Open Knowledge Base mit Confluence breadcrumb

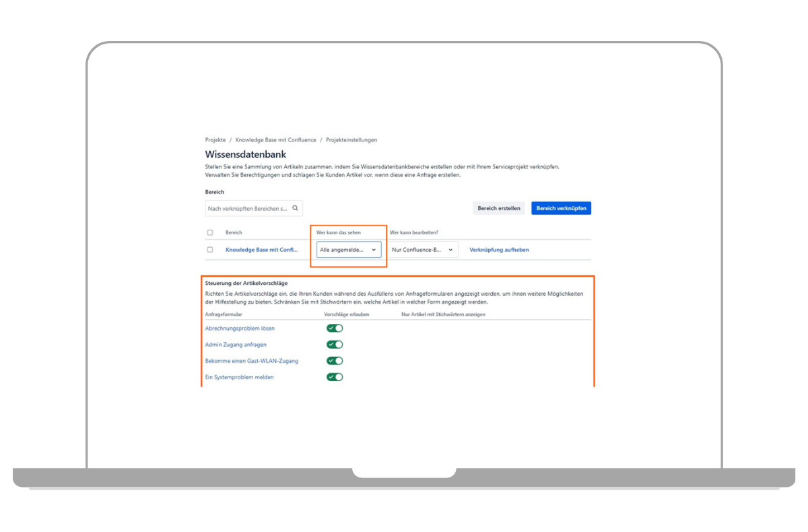point(275,140)
